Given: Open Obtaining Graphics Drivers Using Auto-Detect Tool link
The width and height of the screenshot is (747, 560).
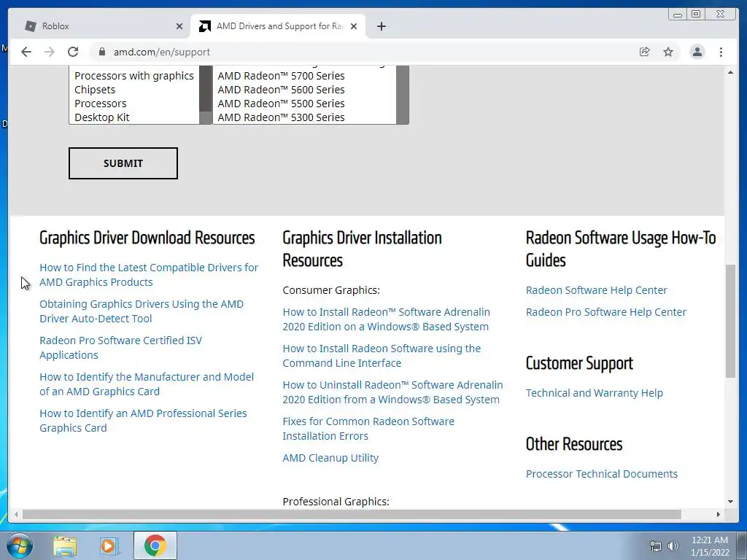Looking at the screenshot, I should coord(142,311).
